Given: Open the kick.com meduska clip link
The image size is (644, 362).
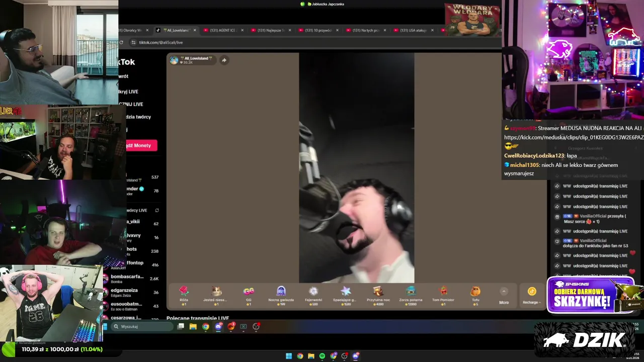Looking at the screenshot, I should pos(574,137).
